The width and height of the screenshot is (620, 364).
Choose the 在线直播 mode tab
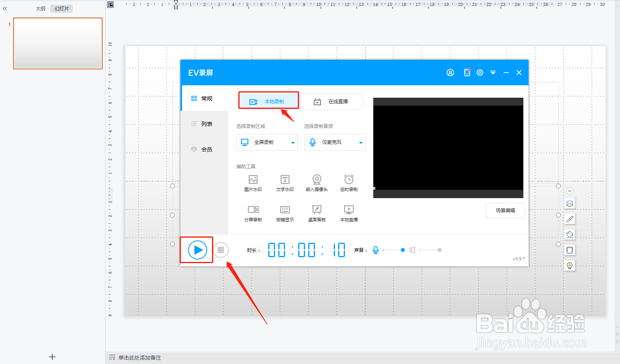332,102
